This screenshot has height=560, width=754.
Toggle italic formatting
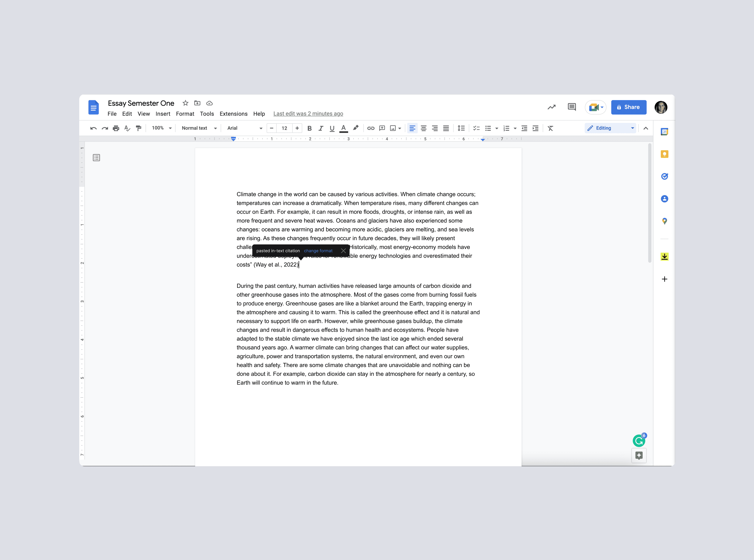[x=321, y=128]
